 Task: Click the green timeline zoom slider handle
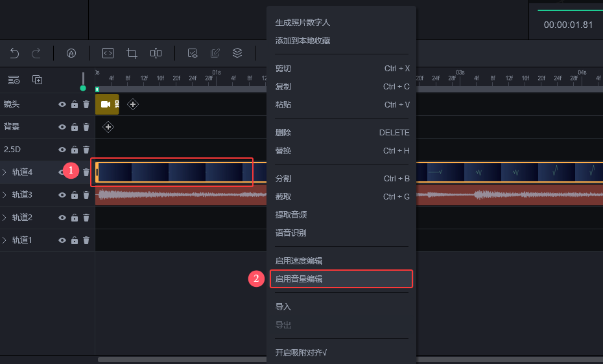[x=83, y=87]
